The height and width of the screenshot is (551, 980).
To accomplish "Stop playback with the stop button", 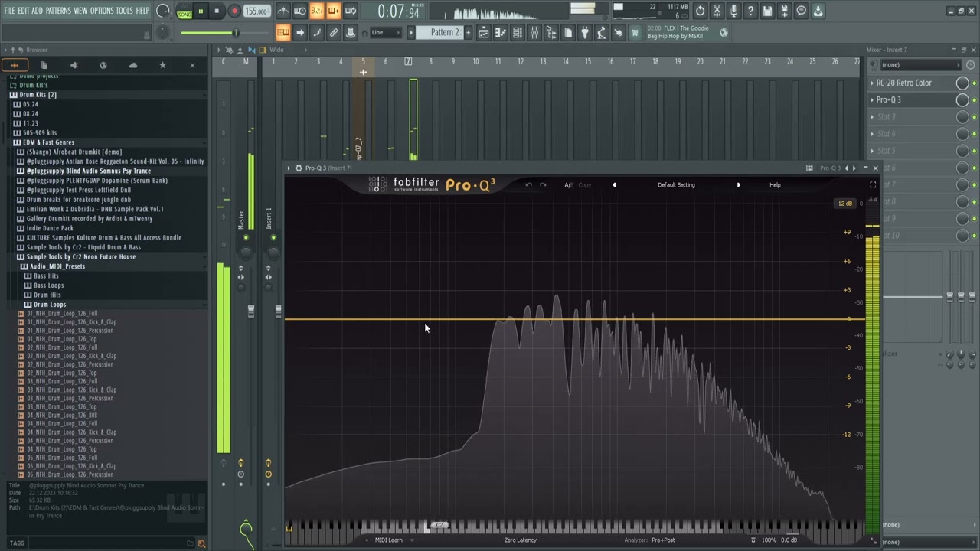I will 217,11.
